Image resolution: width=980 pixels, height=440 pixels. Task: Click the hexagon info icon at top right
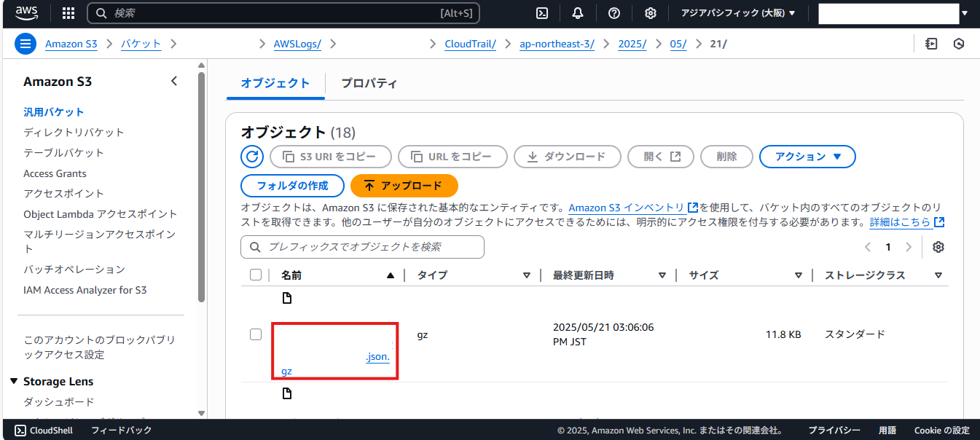959,44
